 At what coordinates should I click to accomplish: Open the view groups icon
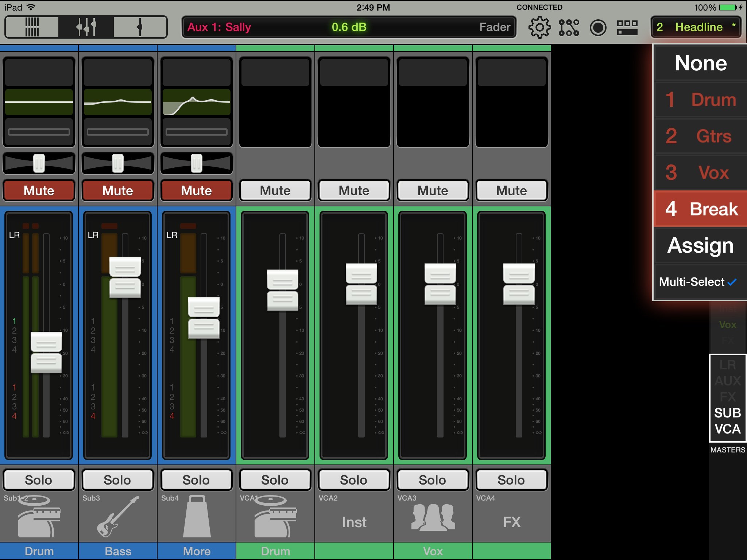click(627, 27)
